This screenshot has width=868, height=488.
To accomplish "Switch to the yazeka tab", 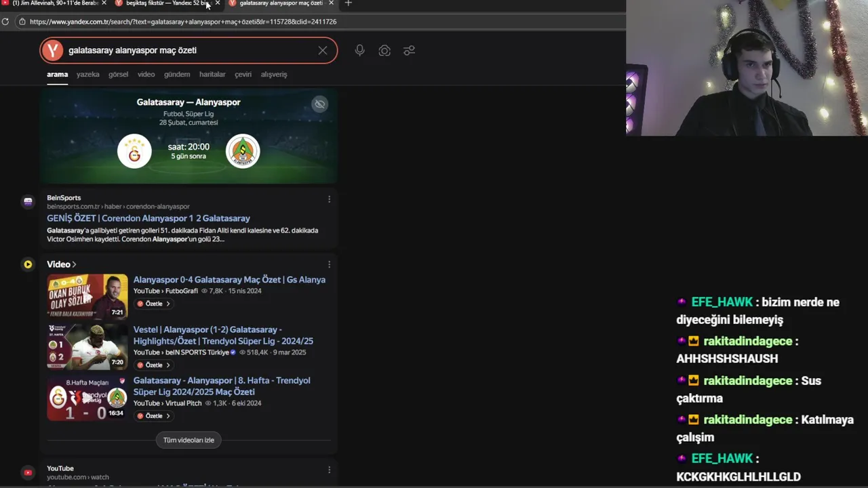I will 87,75.
